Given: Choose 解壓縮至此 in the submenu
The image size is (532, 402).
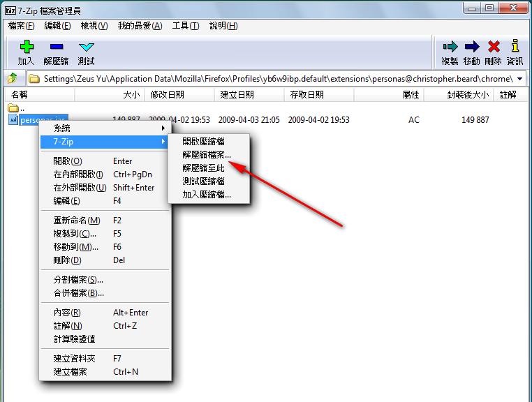Looking at the screenshot, I should coord(209,168).
